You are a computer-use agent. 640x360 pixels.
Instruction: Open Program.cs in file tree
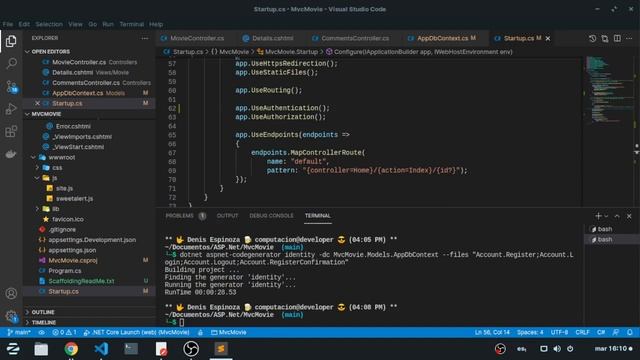point(64,271)
